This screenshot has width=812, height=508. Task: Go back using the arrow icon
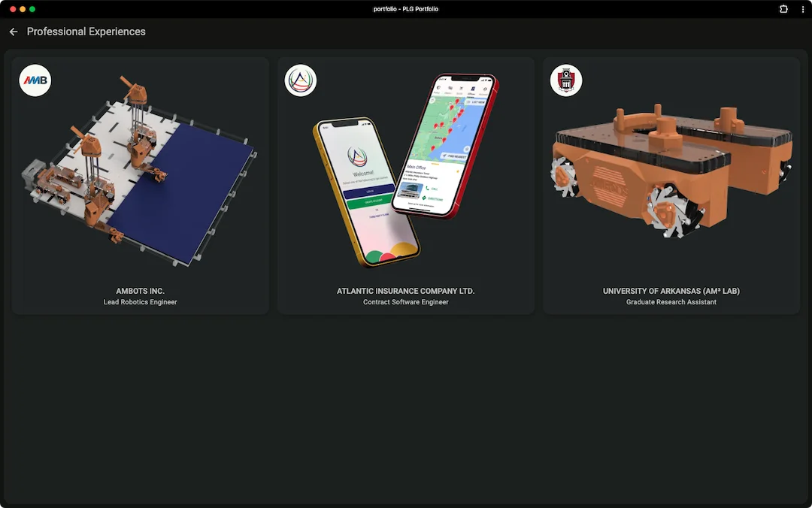pos(14,32)
